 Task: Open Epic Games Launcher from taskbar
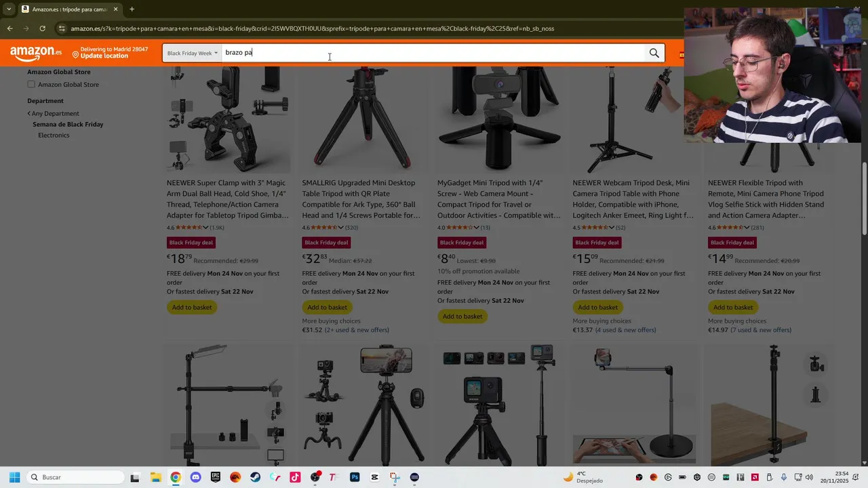tap(216, 477)
